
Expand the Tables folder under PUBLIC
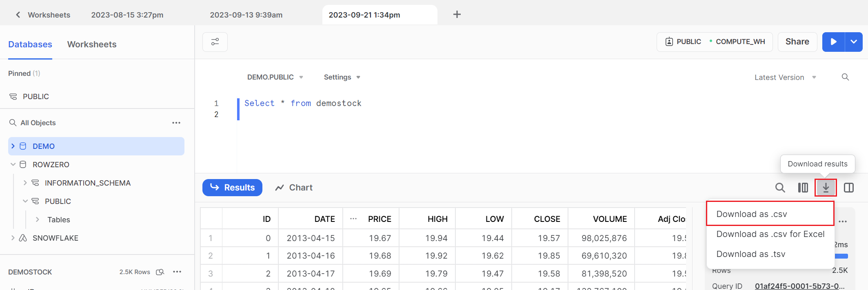pos(38,219)
